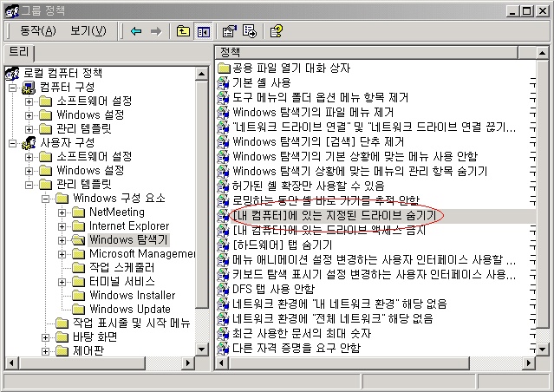
Task: Toggle the Show/Hide Console Tree icon
Action: (x=204, y=31)
